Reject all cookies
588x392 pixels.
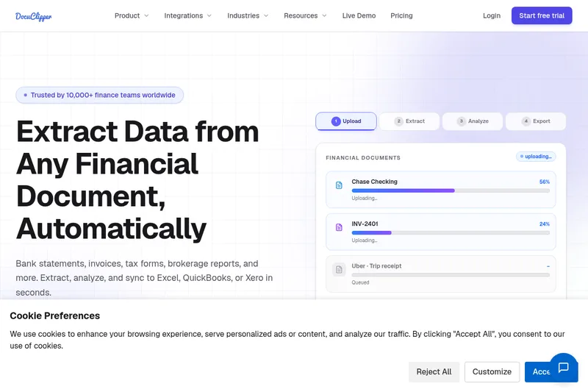tap(434, 371)
